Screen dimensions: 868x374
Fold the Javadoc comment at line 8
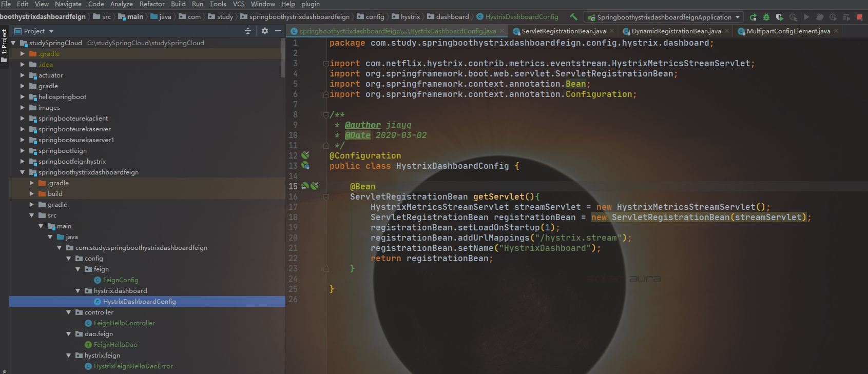[x=326, y=115]
